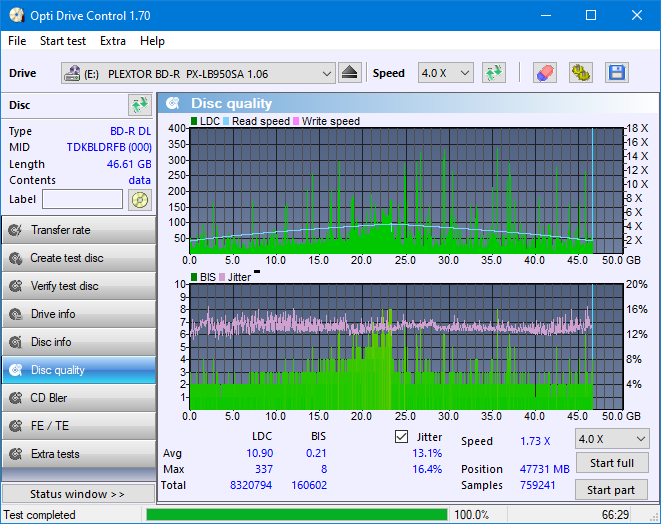Click the Speed value 1.73 X
Viewport: 661px width, 524px height.
click(x=535, y=441)
